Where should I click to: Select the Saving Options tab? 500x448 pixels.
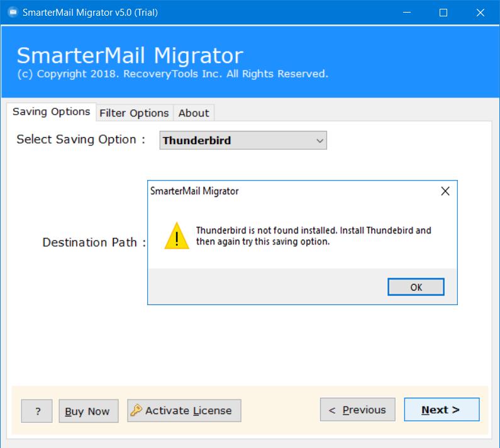point(52,111)
